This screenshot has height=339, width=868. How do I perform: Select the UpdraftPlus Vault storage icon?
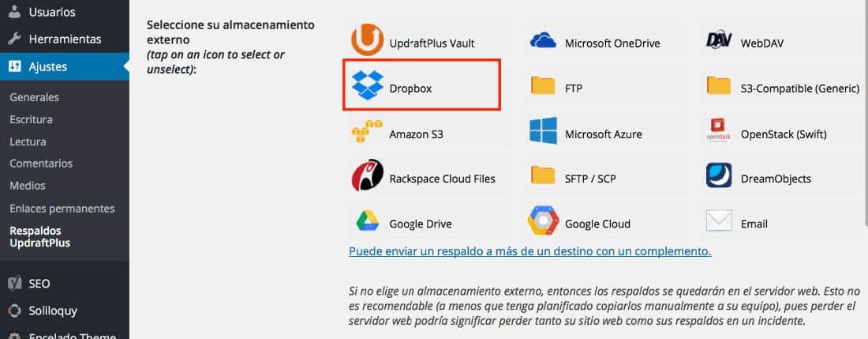point(368,40)
